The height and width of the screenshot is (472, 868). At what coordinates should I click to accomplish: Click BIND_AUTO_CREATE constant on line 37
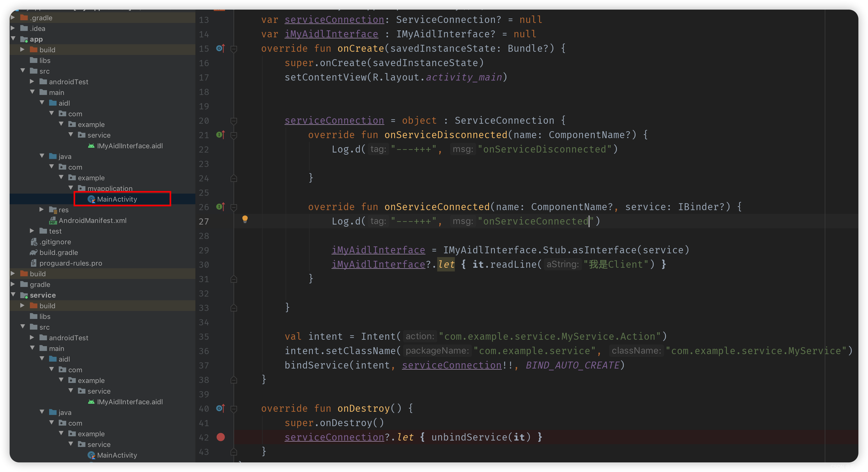pos(573,365)
